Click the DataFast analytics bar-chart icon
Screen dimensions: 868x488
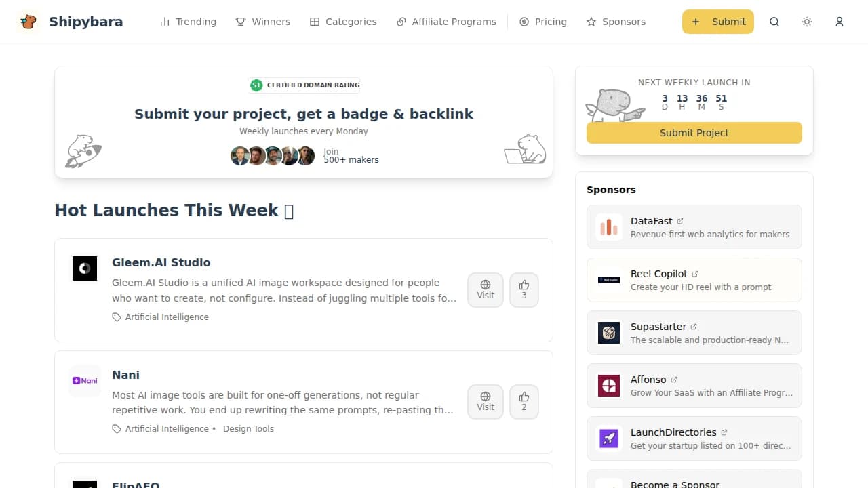click(x=608, y=227)
